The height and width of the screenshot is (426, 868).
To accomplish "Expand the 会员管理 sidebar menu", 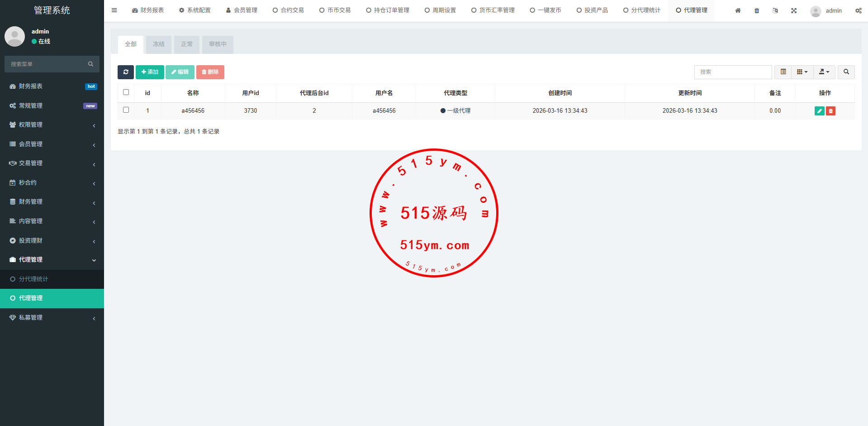I will point(52,144).
